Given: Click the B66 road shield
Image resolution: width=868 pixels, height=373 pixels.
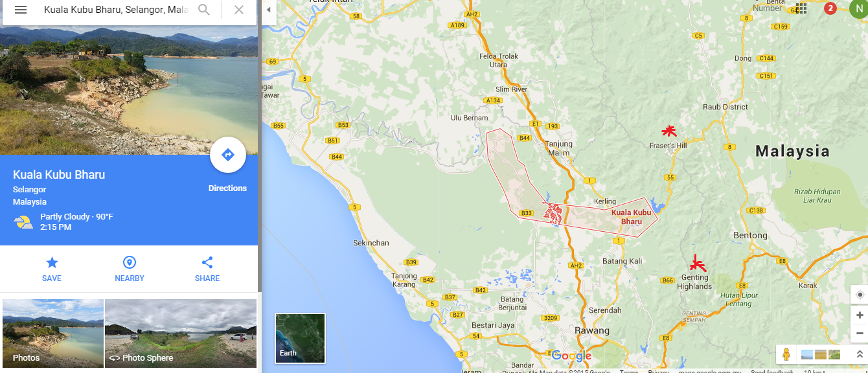Looking at the screenshot, I should (x=668, y=280).
